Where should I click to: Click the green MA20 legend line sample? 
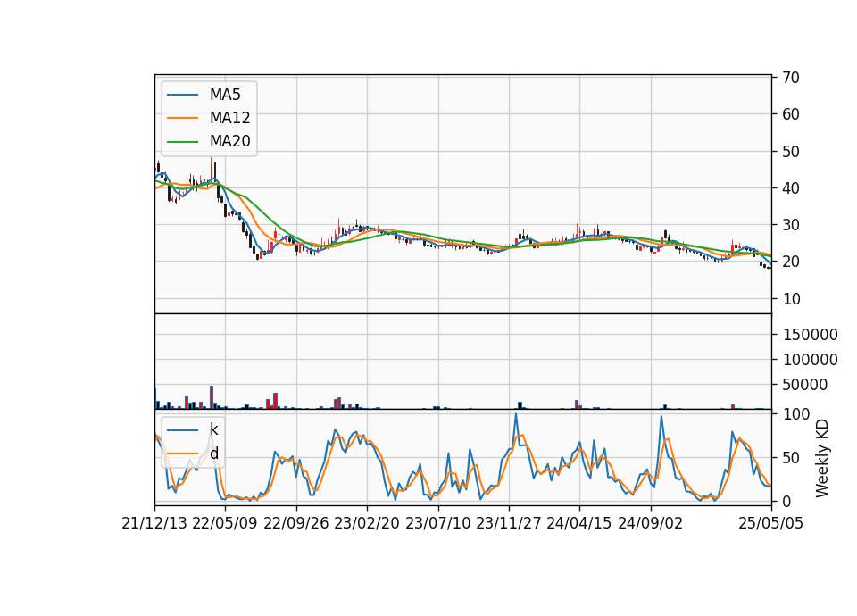(182, 141)
